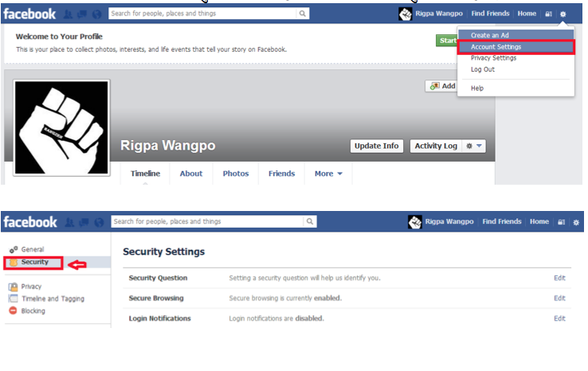Click the Login Notifications row label
The width and height of the screenshot is (588, 371).
pyautogui.click(x=160, y=318)
